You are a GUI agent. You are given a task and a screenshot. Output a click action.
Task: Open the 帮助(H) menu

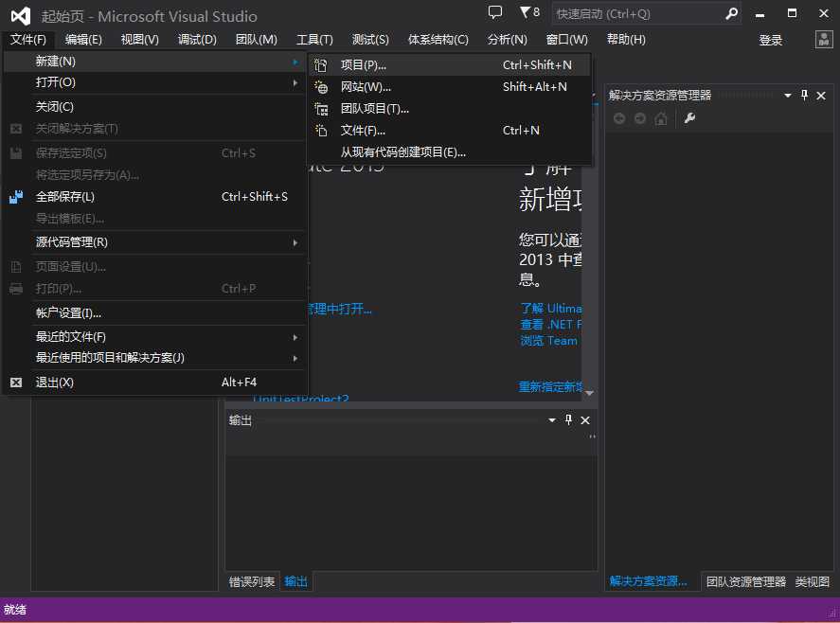click(x=626, y=40)
